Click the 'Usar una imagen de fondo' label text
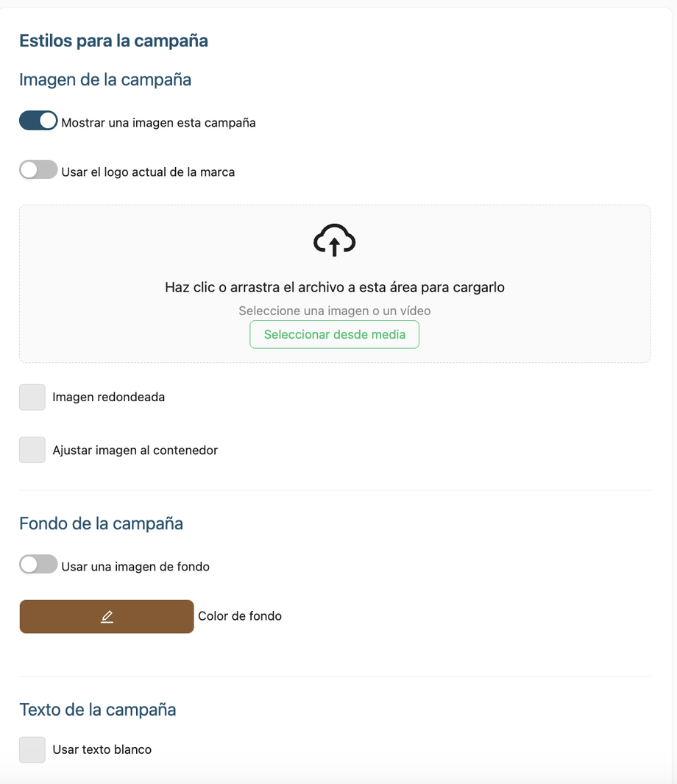677x784 pixels. pyautogui.click(x=135, y=567)
